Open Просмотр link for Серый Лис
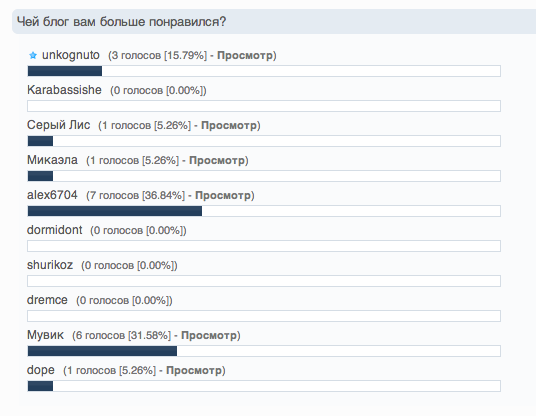The width and height of the screenshot is (536, 416). (229, 125)
